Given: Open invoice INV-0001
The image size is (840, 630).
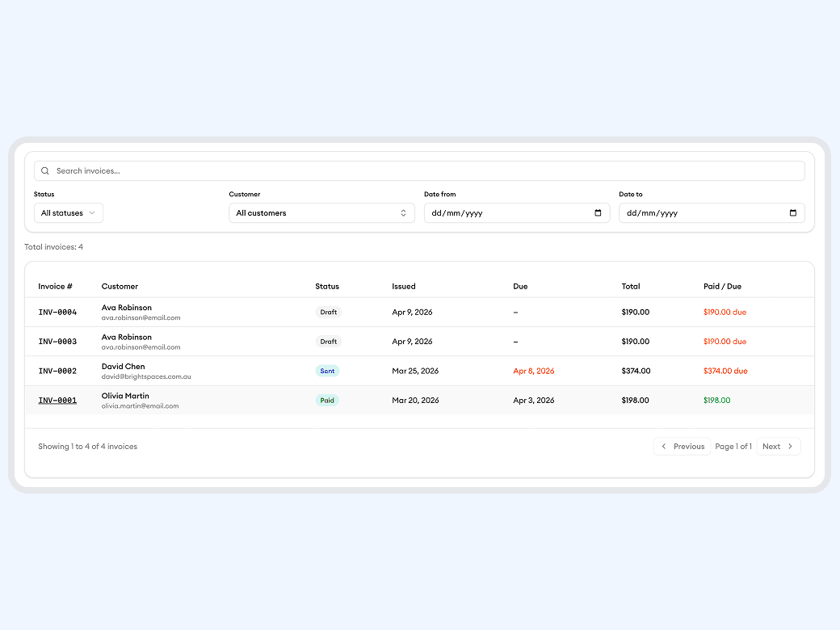Looking at the screenshot, I should (x=57, y=400).
